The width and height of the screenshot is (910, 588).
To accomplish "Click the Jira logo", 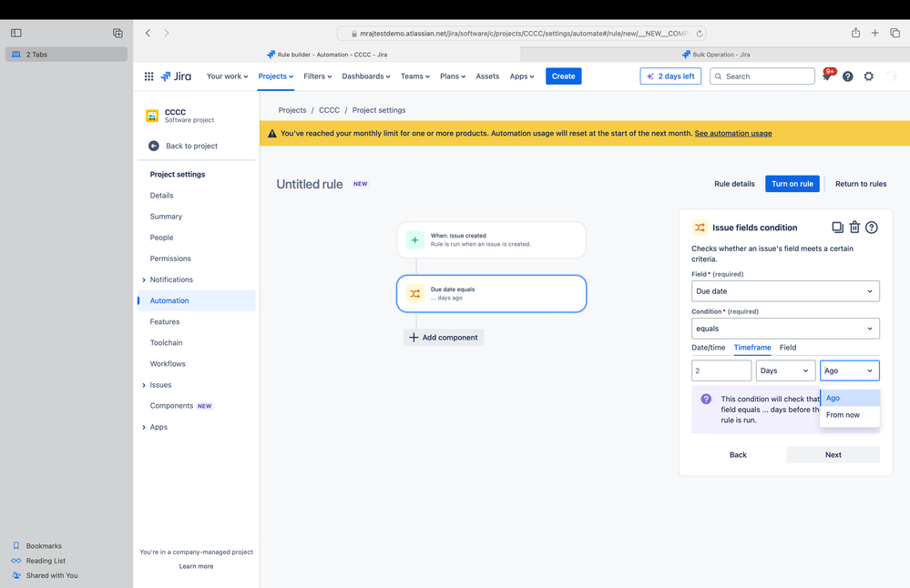I will (x=176, y=76).
